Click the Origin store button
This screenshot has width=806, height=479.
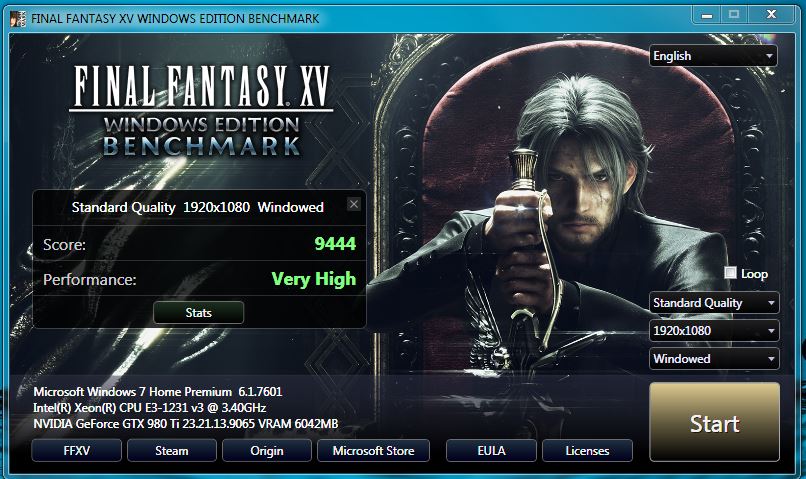pyautogui.click(x=267, y=451)
